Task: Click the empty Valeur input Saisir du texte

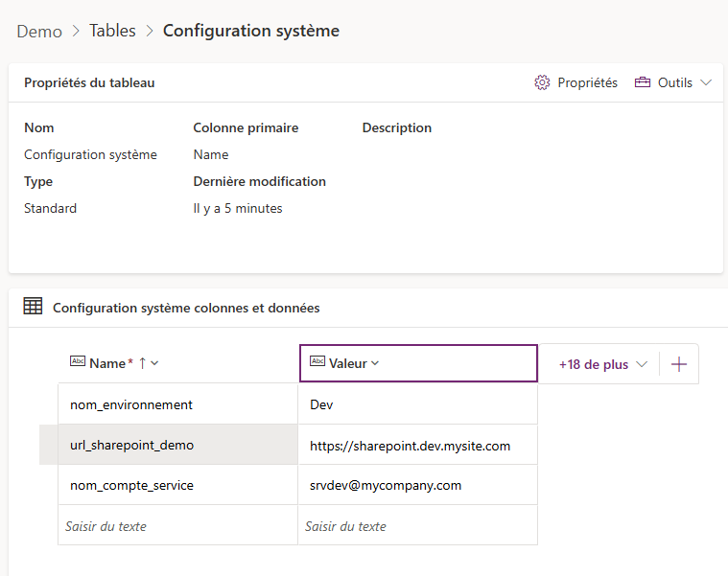Action: click(x=418, y=526)
